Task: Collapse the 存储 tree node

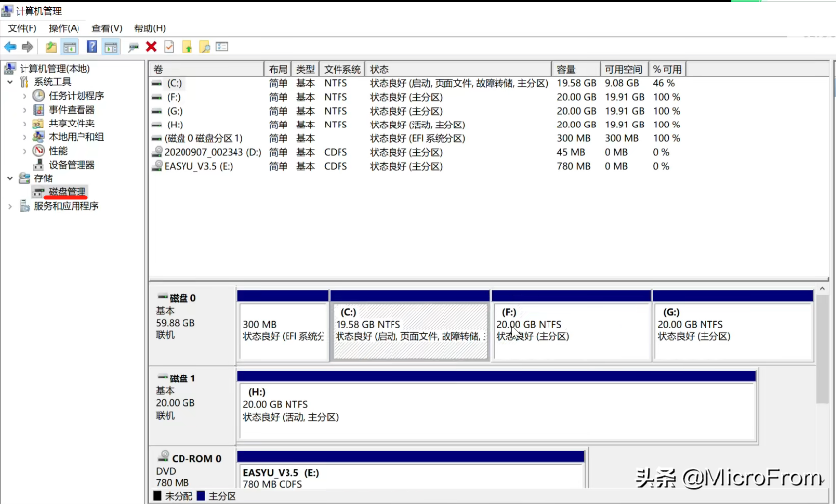Action: tap(10, 178)
